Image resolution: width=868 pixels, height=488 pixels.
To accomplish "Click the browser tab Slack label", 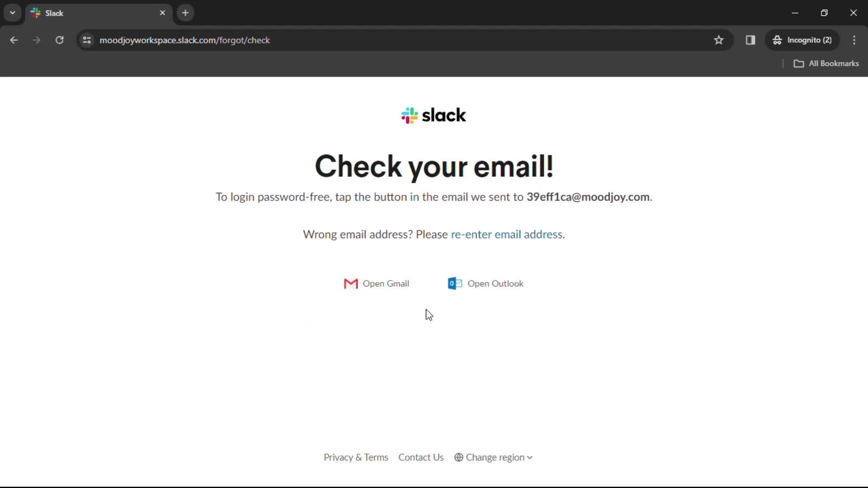I will pos(55,13).
